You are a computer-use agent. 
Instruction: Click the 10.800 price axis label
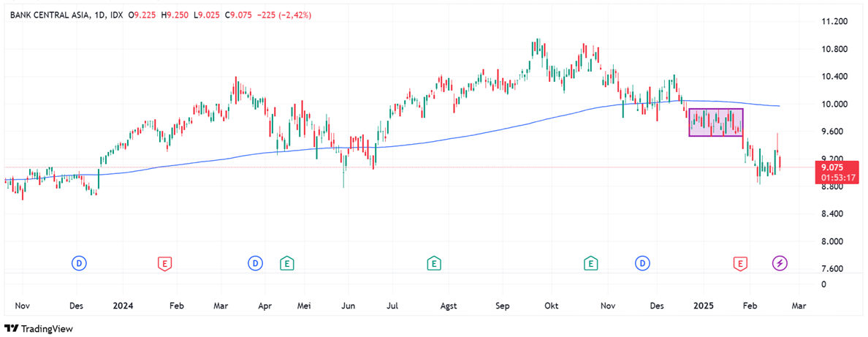[x=835, y=49]
